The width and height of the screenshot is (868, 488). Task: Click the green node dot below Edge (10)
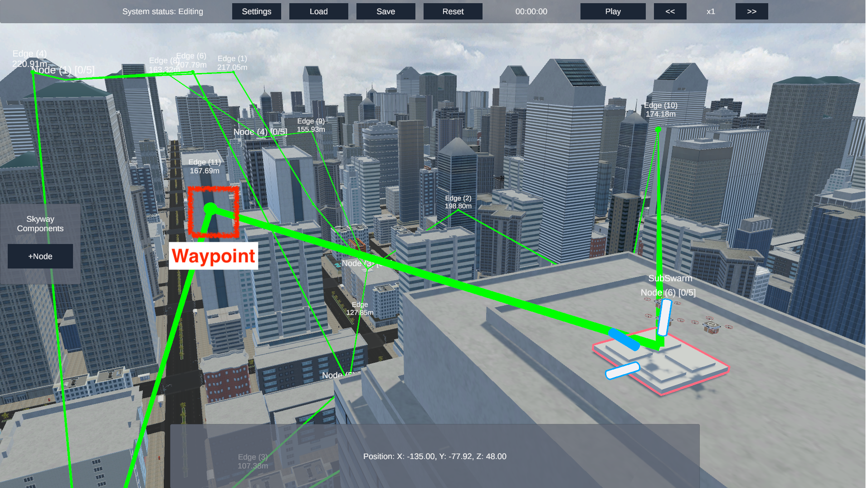point(658,130)
